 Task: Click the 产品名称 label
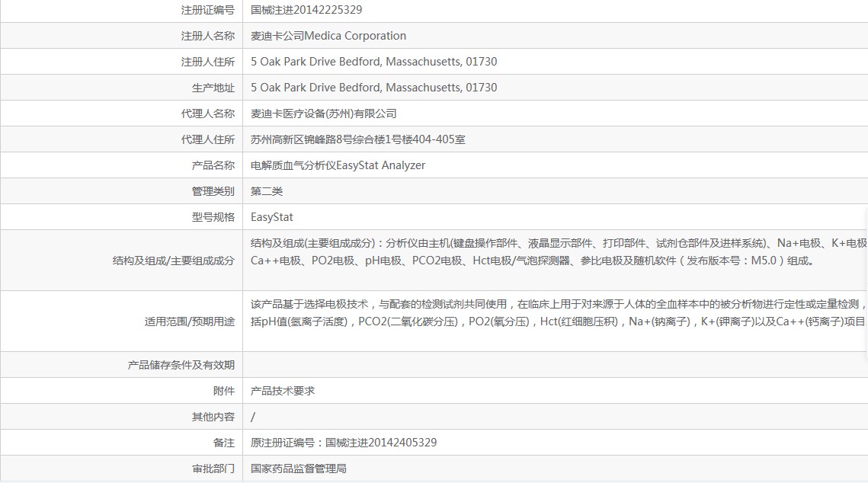213,165
